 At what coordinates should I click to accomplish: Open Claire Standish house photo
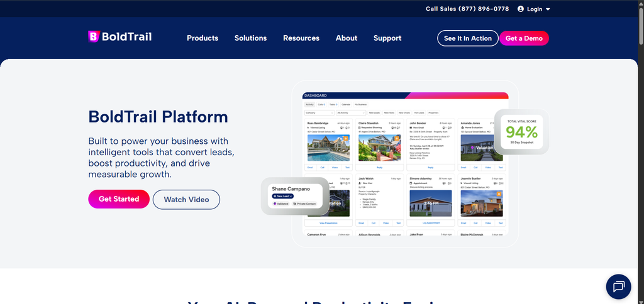379,148
